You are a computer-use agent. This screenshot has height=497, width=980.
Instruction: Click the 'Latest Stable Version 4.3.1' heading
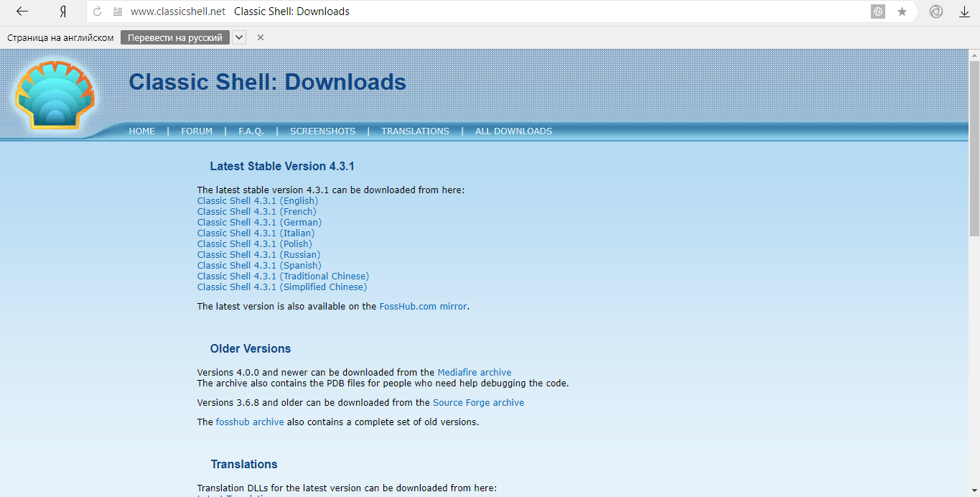282,167
